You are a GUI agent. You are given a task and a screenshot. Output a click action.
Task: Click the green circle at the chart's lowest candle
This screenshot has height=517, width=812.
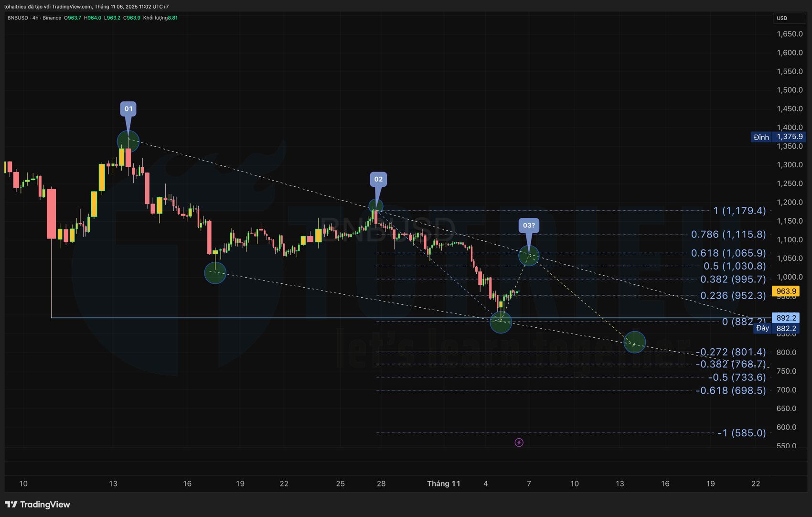click(x=501, y=323)
